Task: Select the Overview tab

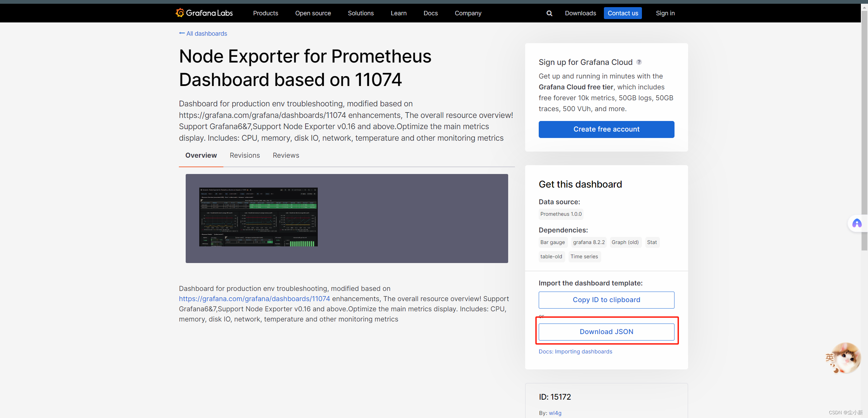Action: click(201, 155)
